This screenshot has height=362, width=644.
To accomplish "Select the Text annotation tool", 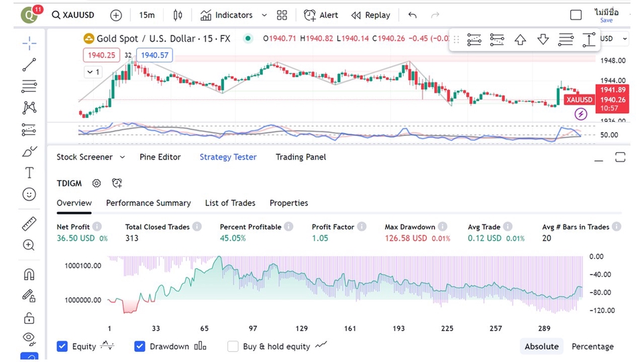I will click(x=29, y=173).
